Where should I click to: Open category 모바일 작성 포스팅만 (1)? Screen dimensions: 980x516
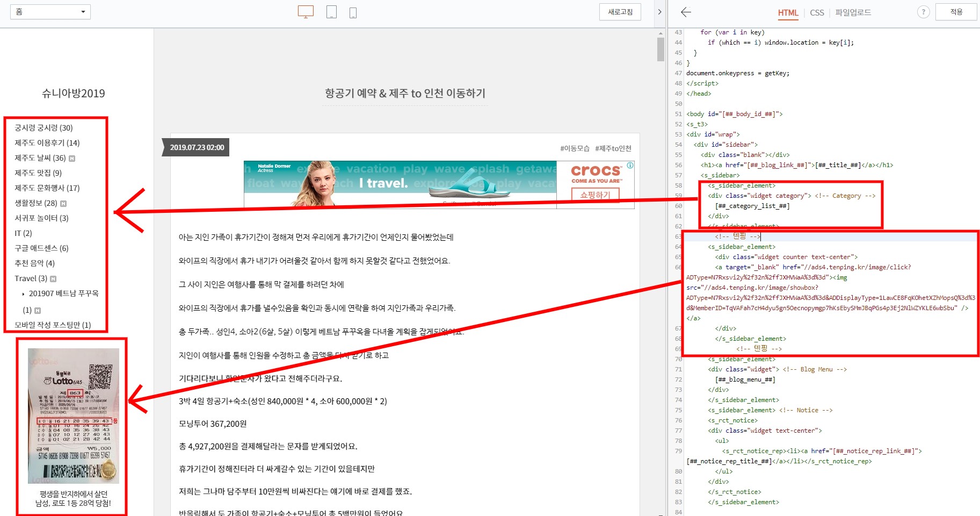[53, 325]
